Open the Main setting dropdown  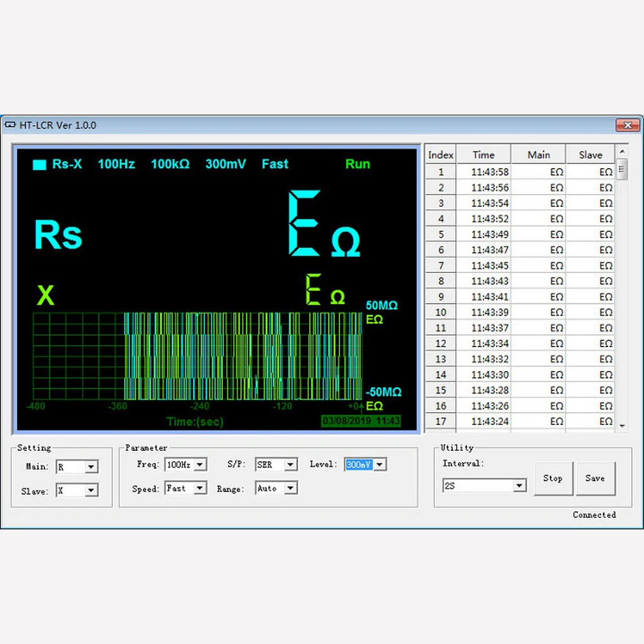tap(91, 467)
